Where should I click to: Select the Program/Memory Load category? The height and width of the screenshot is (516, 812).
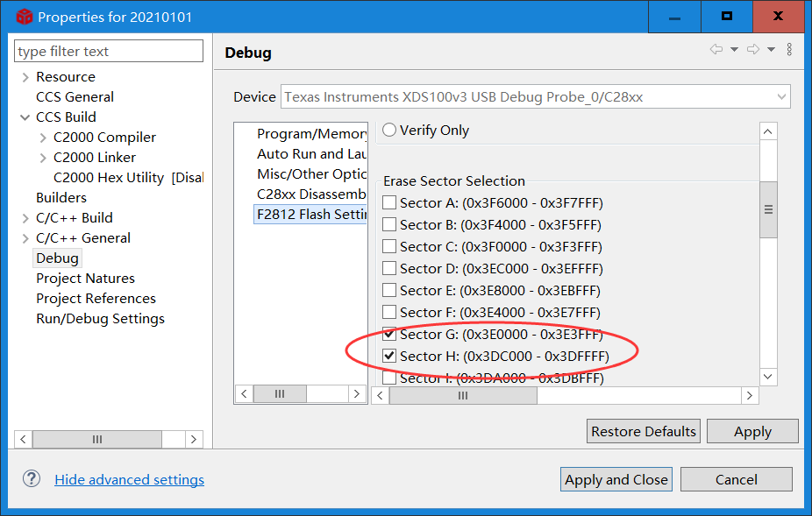click(310, 134)
